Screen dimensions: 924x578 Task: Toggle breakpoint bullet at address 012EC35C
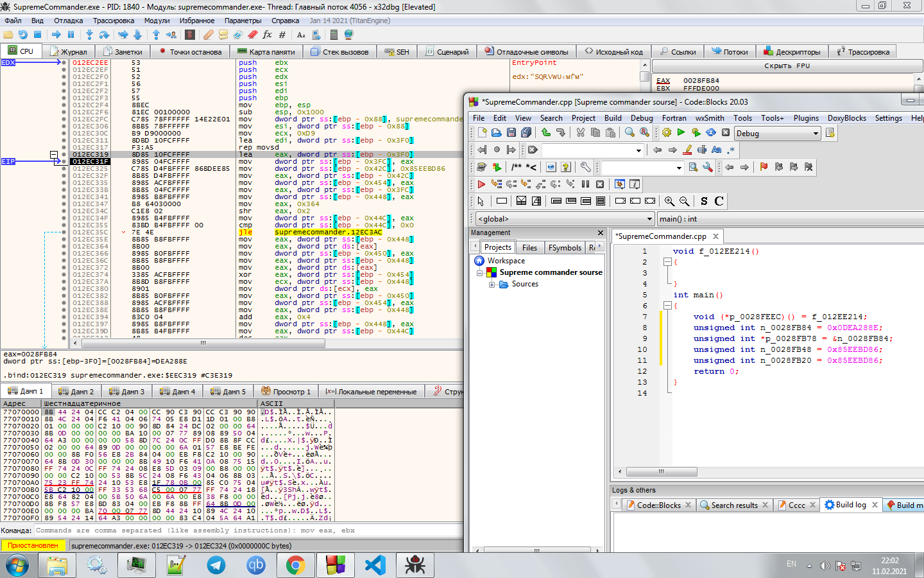tap(64, 232)
